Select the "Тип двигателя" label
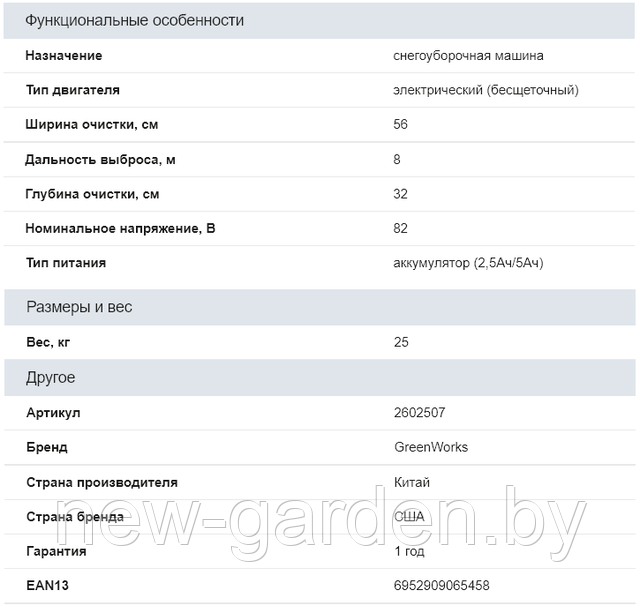Viewport: 640px width, 613px height. (x=73, y=90)
